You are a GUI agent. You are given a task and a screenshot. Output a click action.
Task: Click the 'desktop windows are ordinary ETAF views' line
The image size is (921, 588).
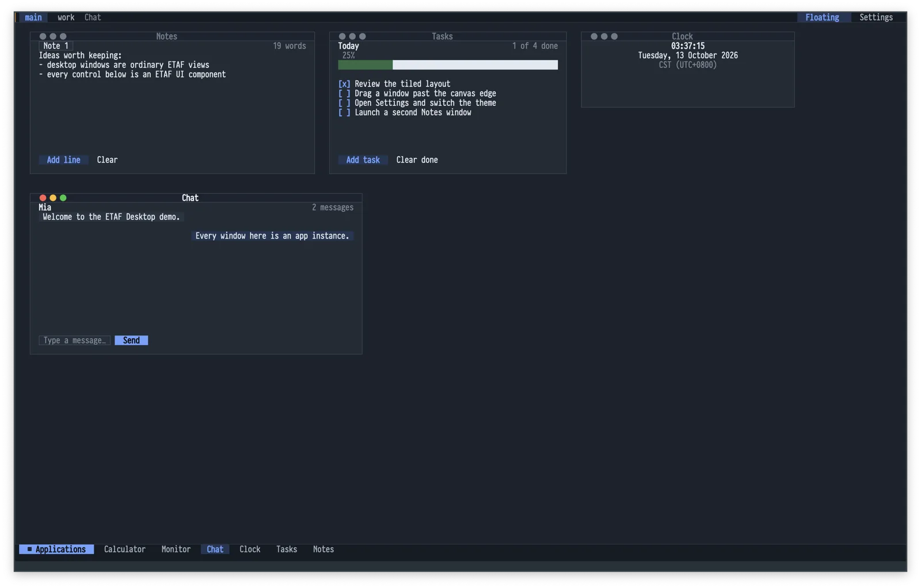[x=124, y=65]
